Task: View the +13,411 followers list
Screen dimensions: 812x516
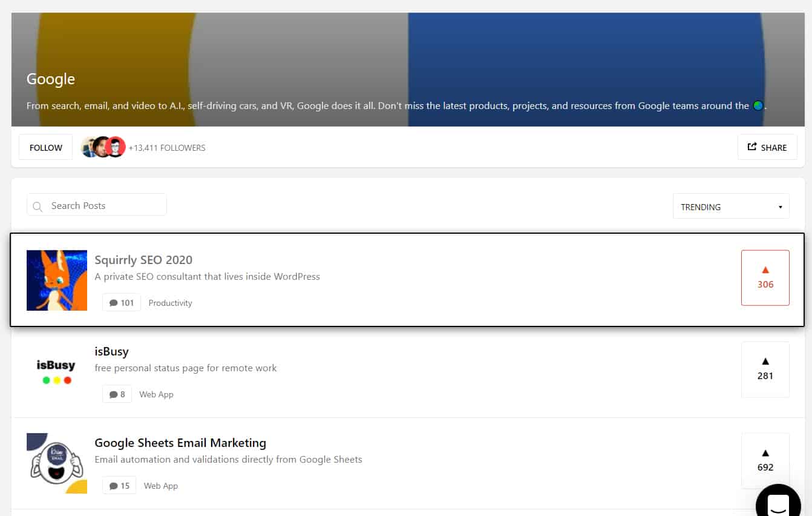Action: pyautogui.click(x=167, y=148)
